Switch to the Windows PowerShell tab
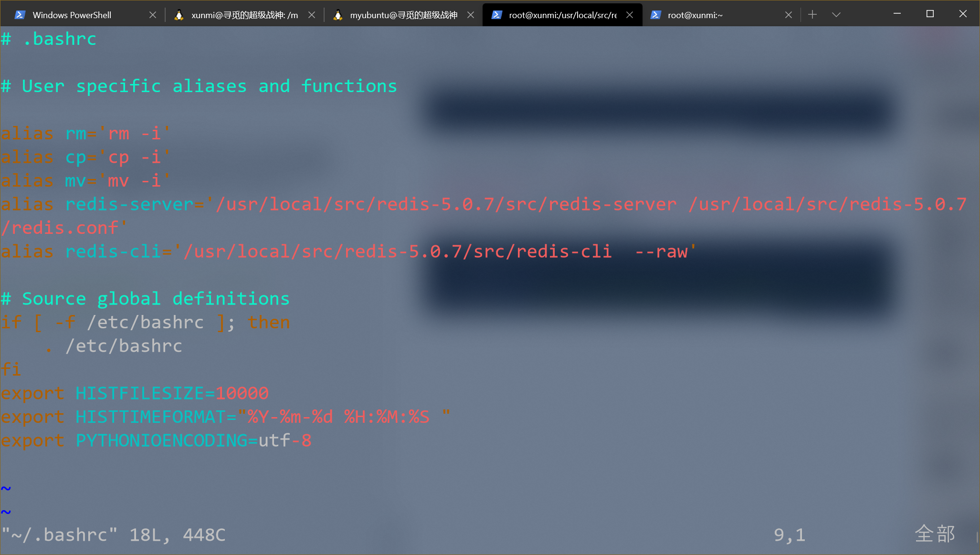Viewport: 980px width, 555px height. tap(72, 15)
